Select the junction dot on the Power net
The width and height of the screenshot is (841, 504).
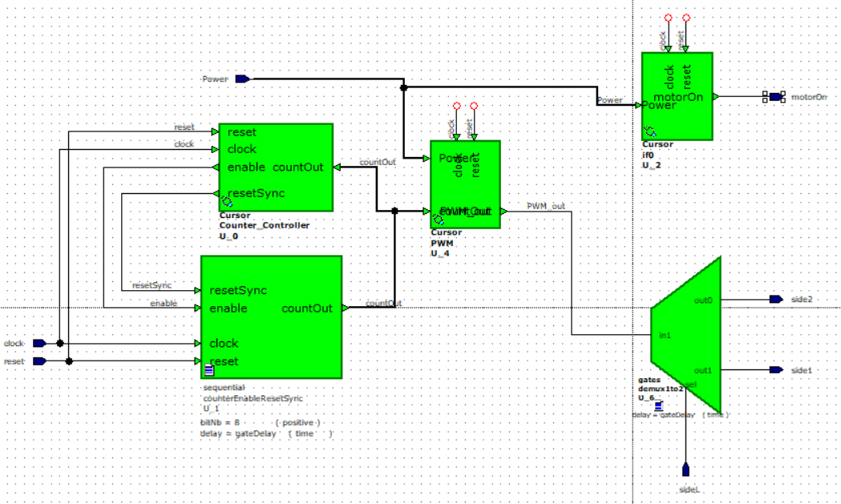[x=404, y=87]
